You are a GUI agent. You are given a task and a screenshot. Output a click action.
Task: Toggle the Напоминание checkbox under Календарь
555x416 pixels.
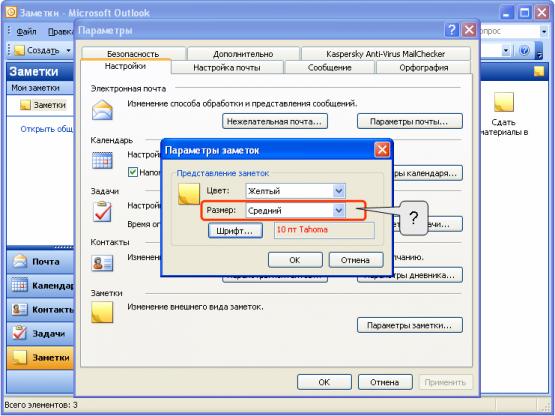click(x=133, y=172)
